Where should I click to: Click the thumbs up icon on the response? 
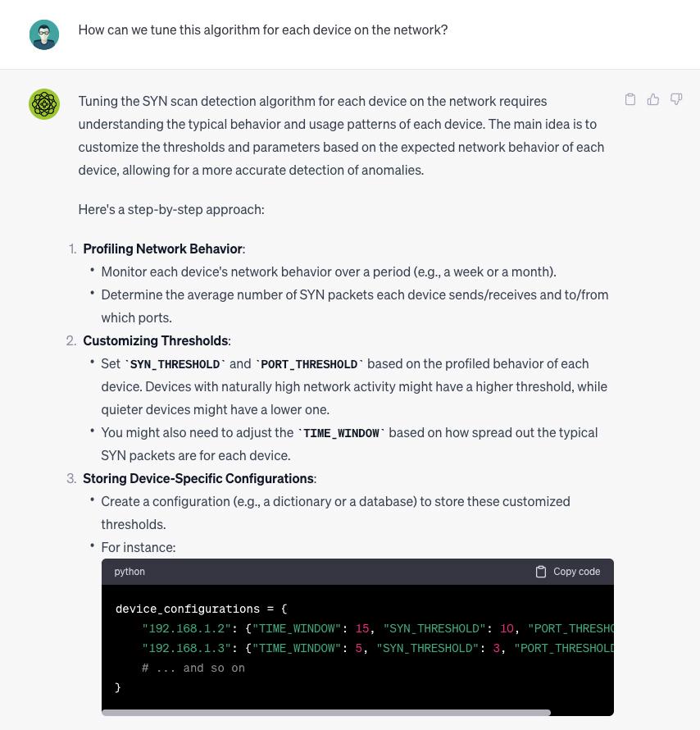coord(653,99)
